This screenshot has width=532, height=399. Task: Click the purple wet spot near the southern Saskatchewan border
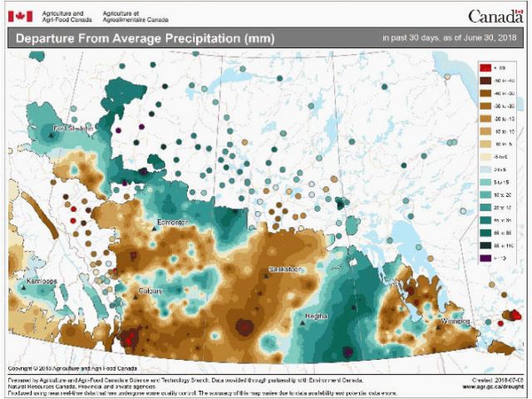[347, 352]
